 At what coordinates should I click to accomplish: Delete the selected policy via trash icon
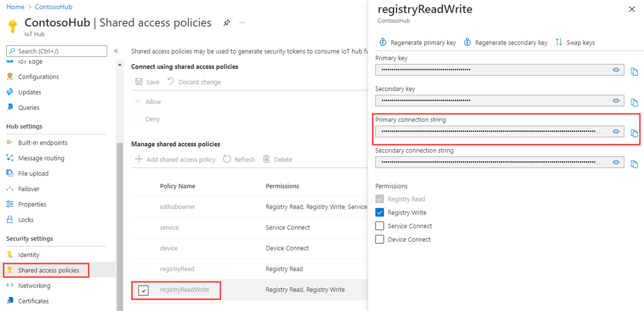tap(279, 159)
